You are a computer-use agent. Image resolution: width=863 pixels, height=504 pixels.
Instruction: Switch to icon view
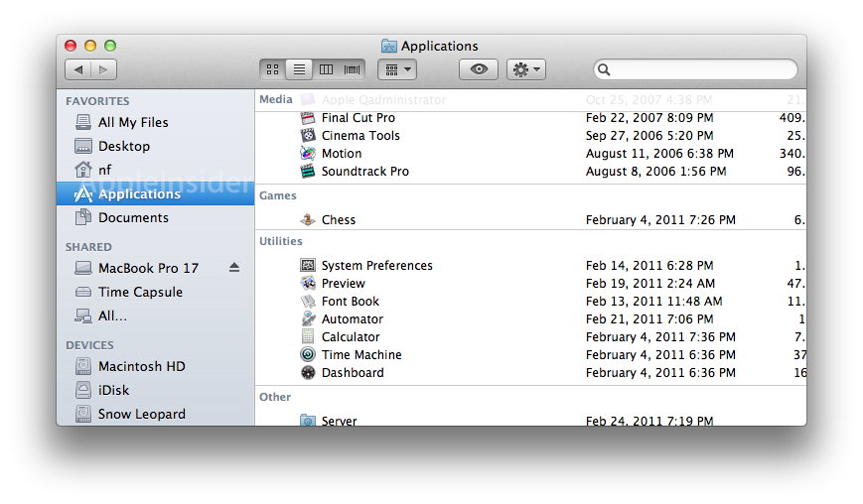point(272,69)
